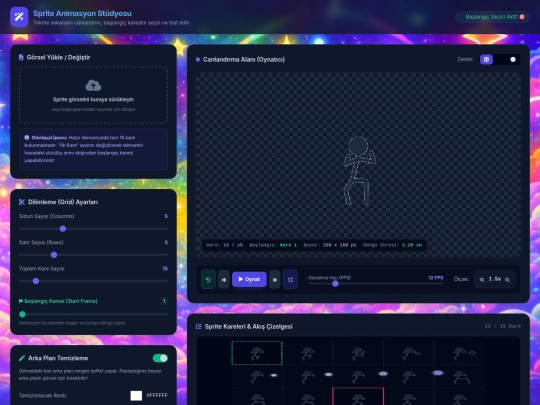The image size is (540, 405).
Task: Click the green flag icon for Başlangıç Karesi
Action: (x=21, y=301)
